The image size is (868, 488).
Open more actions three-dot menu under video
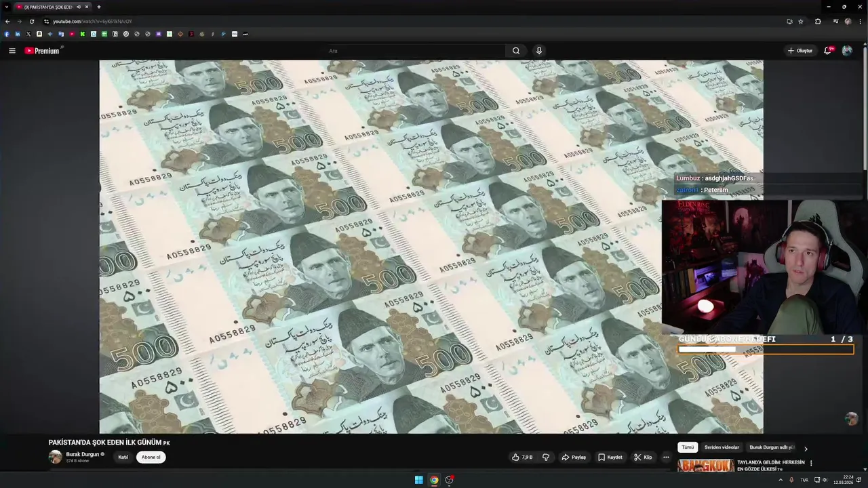[666, 457]
